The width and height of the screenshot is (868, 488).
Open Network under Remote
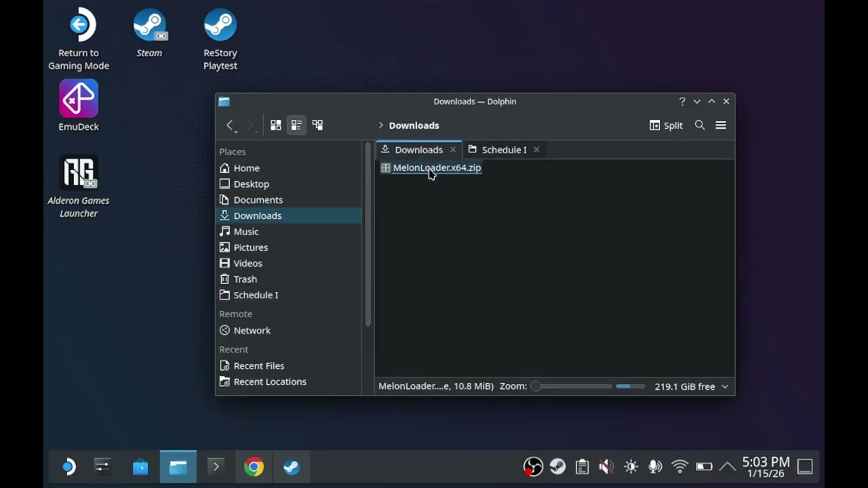click(x=289, y=331)
